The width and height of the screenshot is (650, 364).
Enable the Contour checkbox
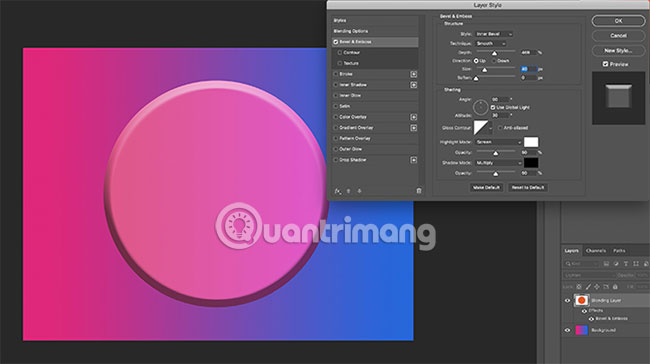340,53
